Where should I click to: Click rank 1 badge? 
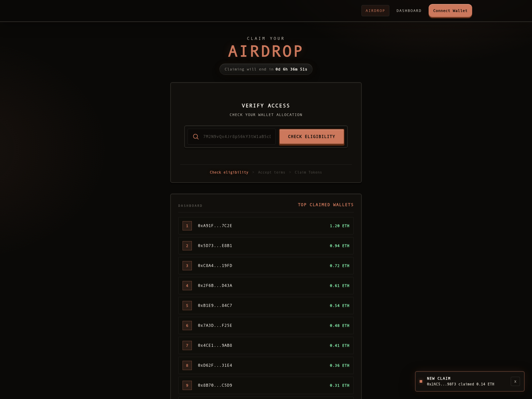coord(187,226)
